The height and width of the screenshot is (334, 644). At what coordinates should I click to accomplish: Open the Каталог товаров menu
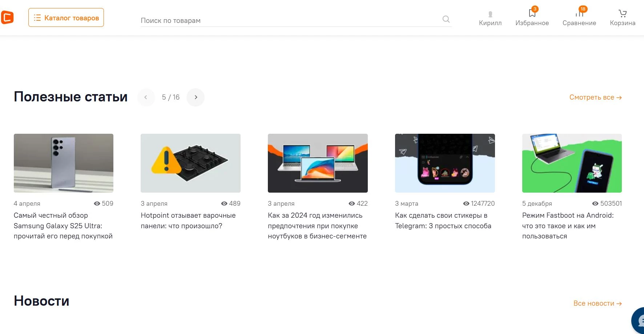[66, 17]
